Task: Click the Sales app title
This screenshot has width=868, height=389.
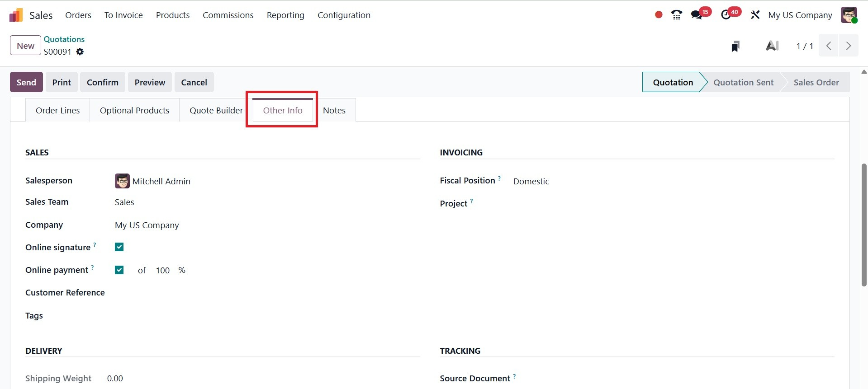Action: pyautogui.click(x=41, y=15)
